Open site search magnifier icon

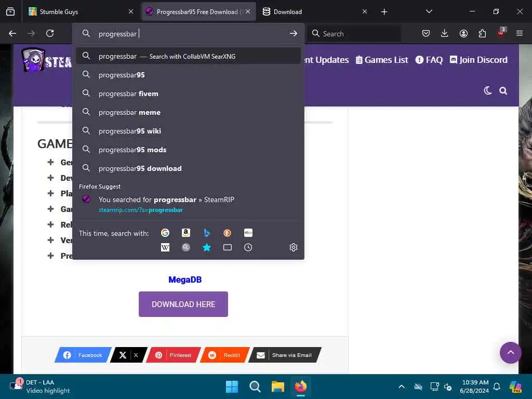(503, 90)
